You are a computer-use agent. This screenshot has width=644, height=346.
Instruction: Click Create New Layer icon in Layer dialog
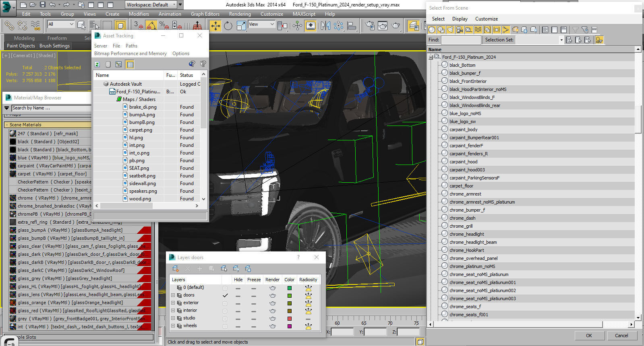coord(176,269)
